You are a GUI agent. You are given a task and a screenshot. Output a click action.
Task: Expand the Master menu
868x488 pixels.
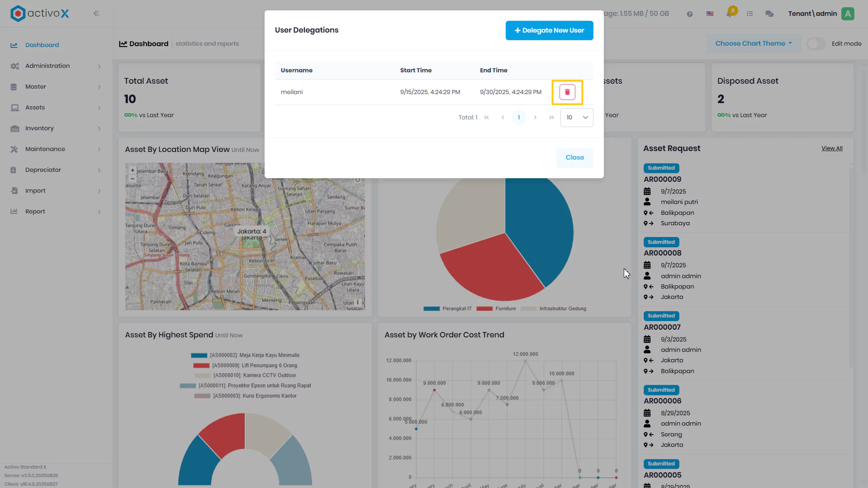tap(56, 87)
